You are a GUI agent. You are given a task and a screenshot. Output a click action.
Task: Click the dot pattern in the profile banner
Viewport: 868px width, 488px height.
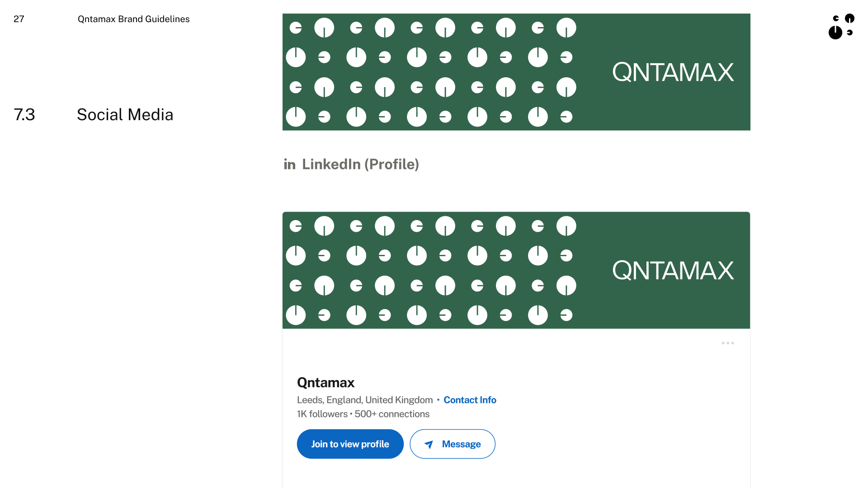431,270
